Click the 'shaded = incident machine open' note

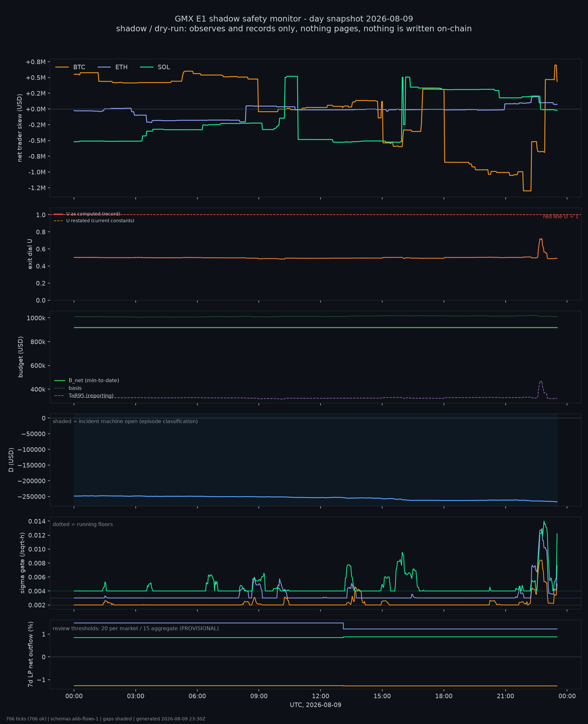pyautogui.click(x=125, y=421)
